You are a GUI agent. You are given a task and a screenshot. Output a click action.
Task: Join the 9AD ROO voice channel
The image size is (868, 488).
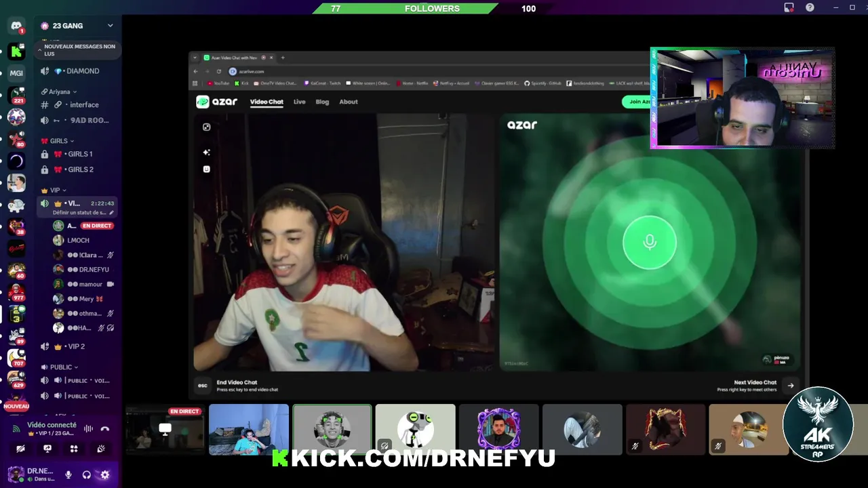(78, 121)
